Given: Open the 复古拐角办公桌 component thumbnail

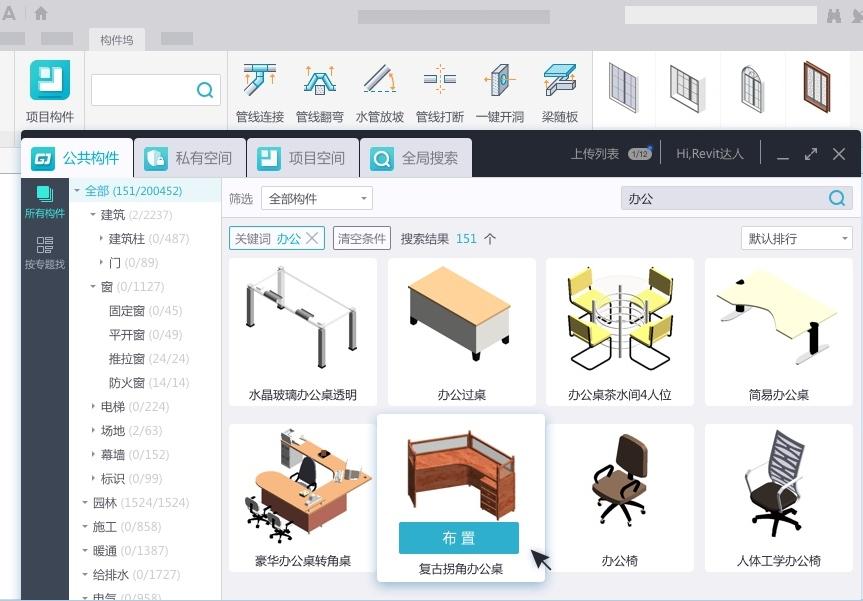Looking at the screenshot, I should [x=461, y=475].
